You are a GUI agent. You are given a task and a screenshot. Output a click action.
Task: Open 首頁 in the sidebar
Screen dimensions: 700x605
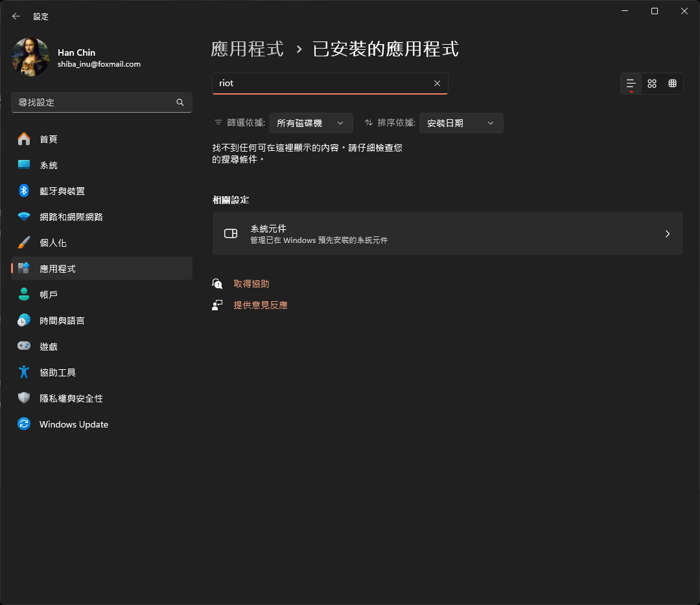point(49,139)
